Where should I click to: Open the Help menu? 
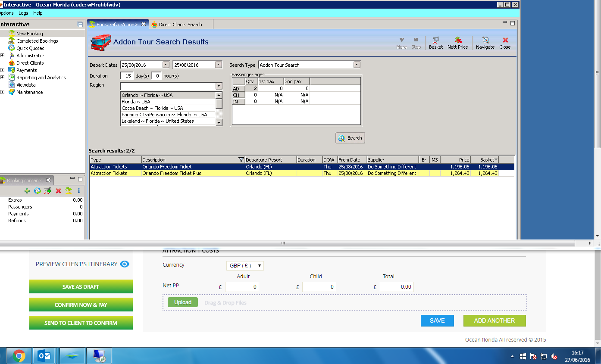(x=38, y=13)
